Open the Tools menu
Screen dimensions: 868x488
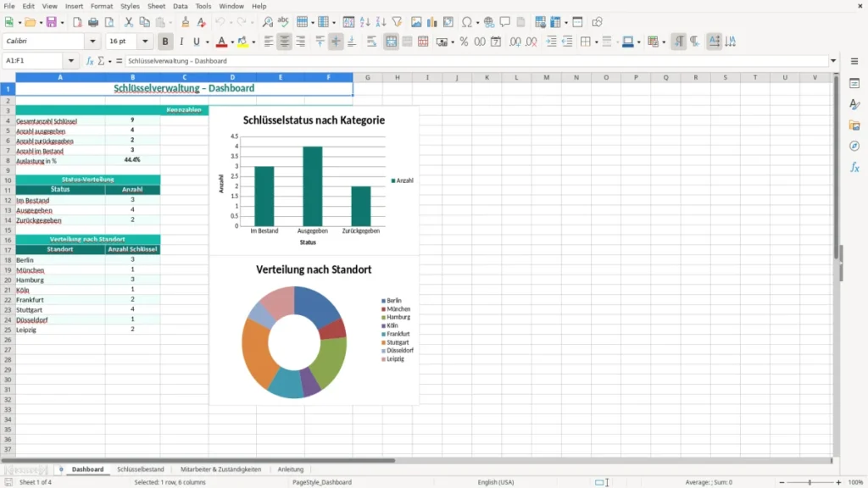point(203,6)
